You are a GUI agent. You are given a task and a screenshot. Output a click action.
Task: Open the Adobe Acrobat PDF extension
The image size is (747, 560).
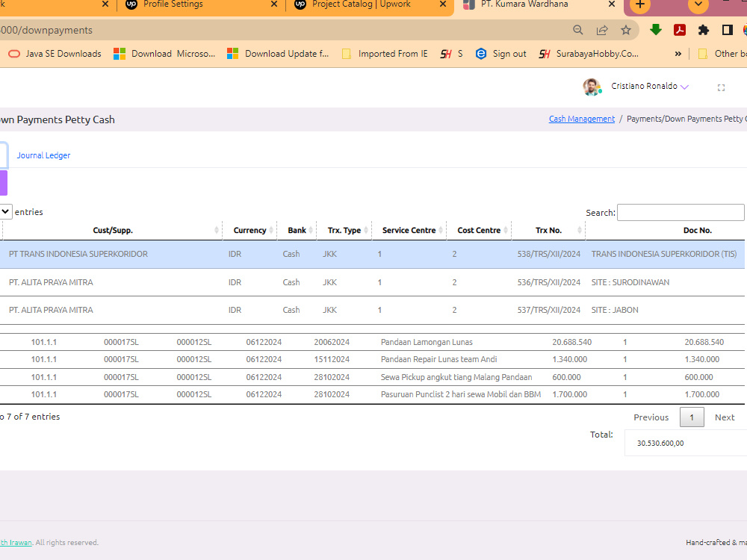680,30
